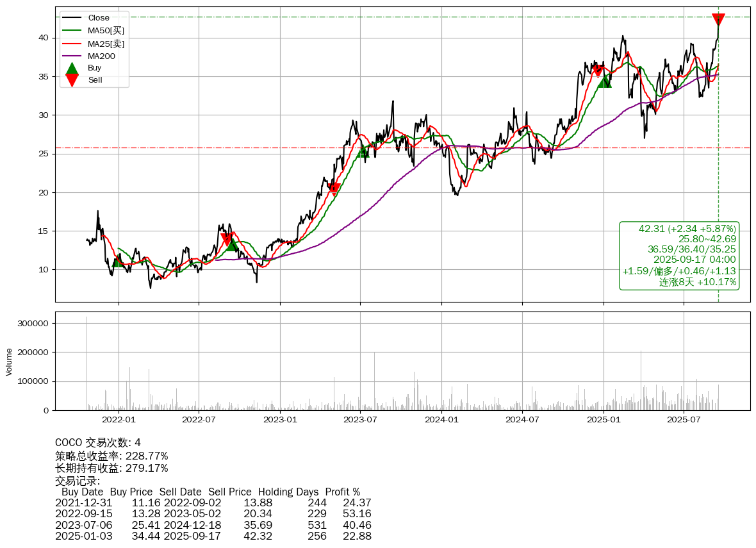Click the 2025-07 x-axis tick label
The height and width of the screenshot is (548, 756).
coord(684,420)
